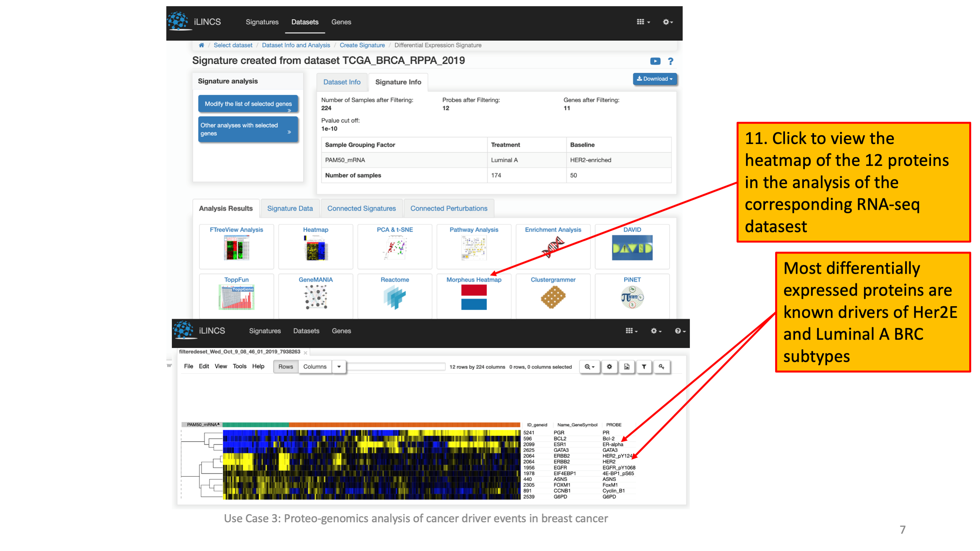Play the video tutorial icon
The image size is (980, 551).
pyautogui.click(x=655, y=61)
